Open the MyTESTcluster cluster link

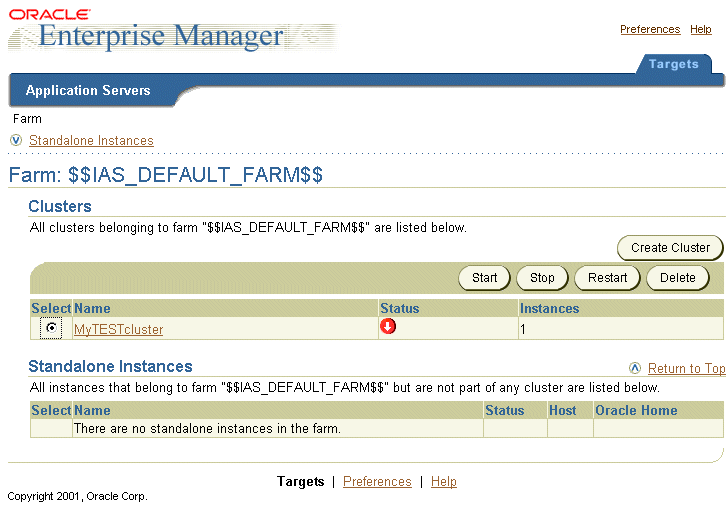(x=118, y=330)
